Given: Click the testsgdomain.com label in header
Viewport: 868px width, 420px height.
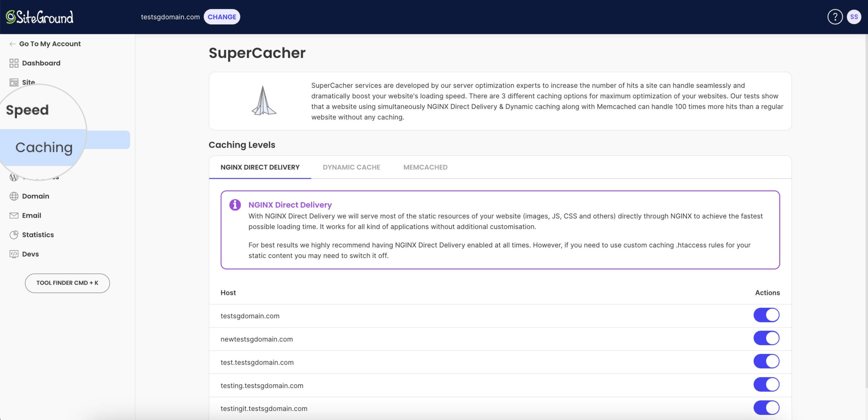Looking at the screenshot, I should (170, 17).
